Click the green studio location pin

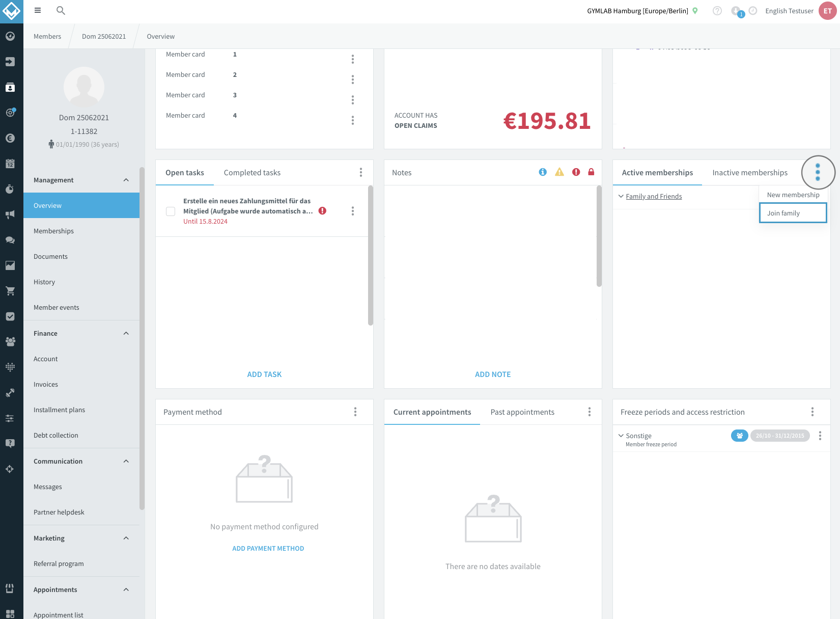(x=695, y=11)
